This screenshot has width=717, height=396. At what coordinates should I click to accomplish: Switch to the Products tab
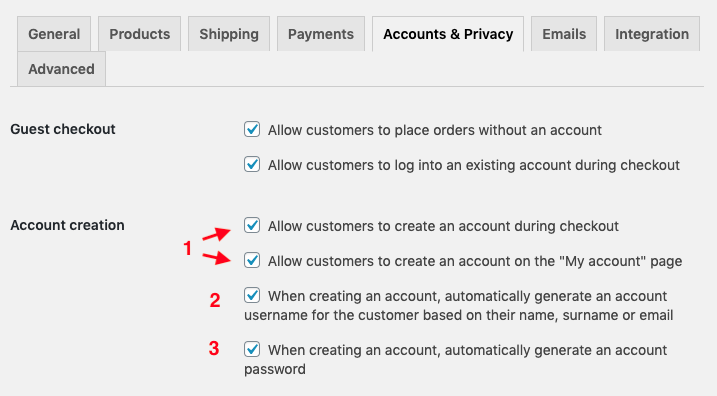point(139,34)
